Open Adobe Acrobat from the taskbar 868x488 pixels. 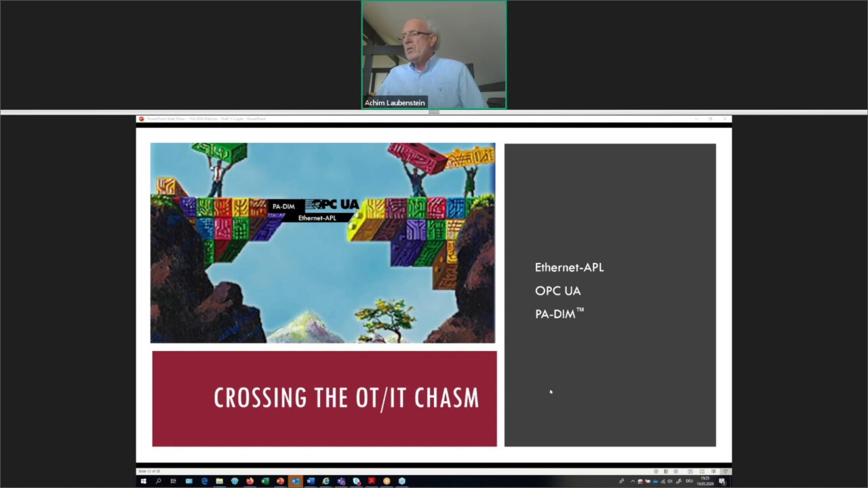click(372, 481)
